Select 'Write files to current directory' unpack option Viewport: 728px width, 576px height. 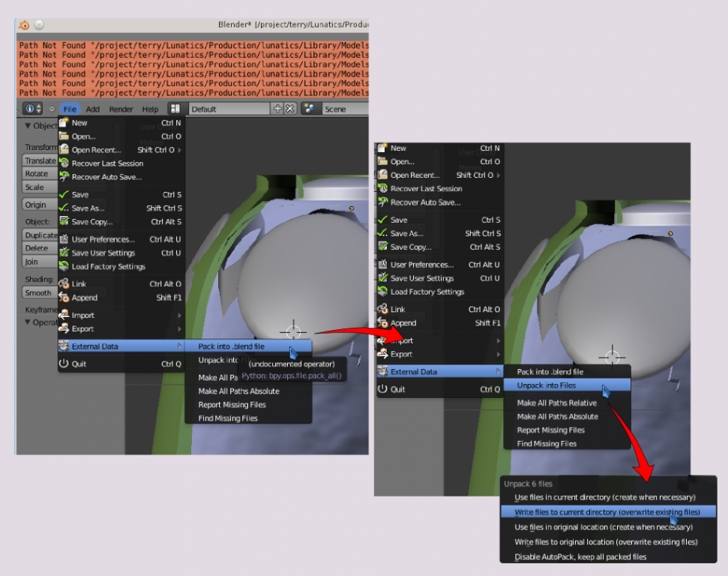pyautogui.click(x=608, y=512)
